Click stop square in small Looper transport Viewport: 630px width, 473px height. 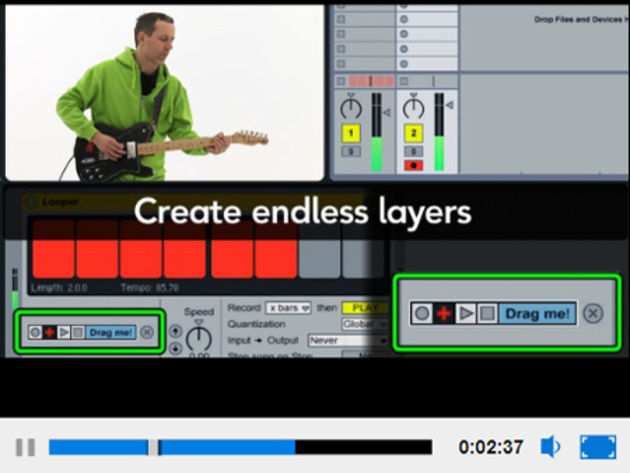78,332
